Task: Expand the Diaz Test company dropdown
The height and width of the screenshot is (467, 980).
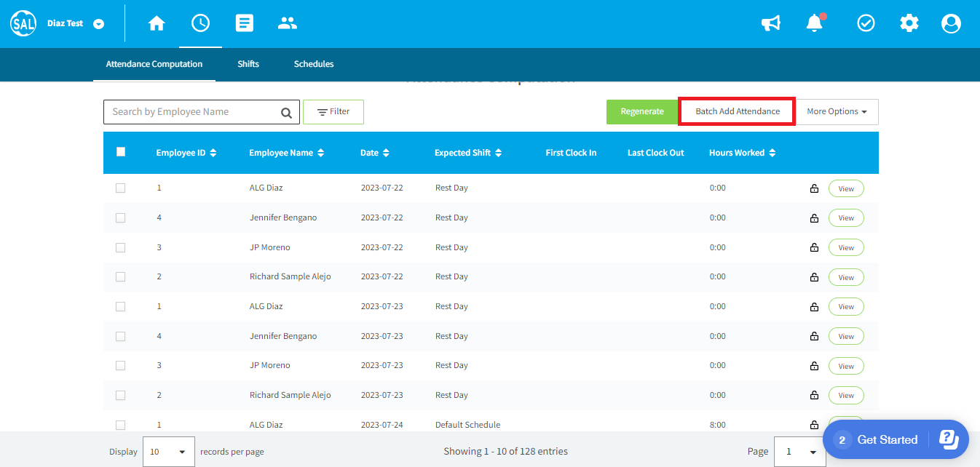Action: 99,24
